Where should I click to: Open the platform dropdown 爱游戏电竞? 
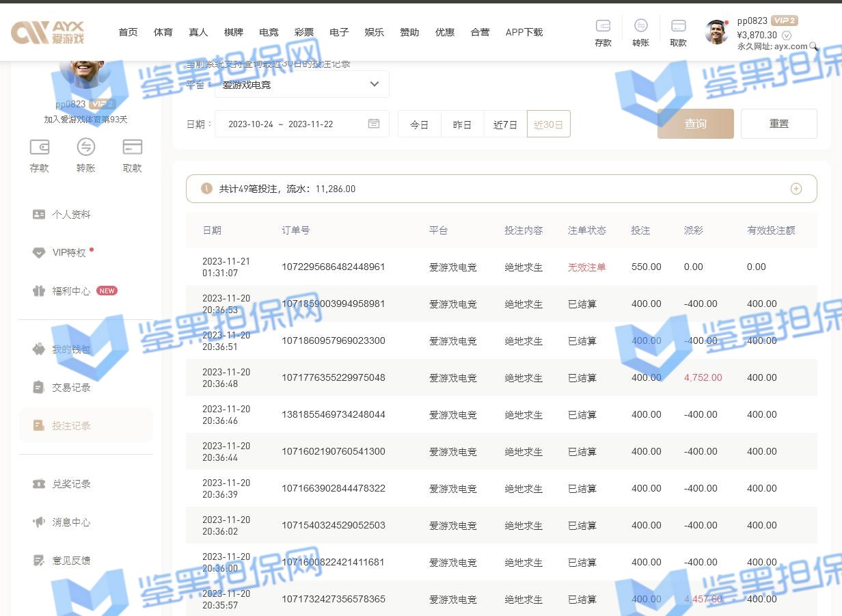(x=301, y=84)
